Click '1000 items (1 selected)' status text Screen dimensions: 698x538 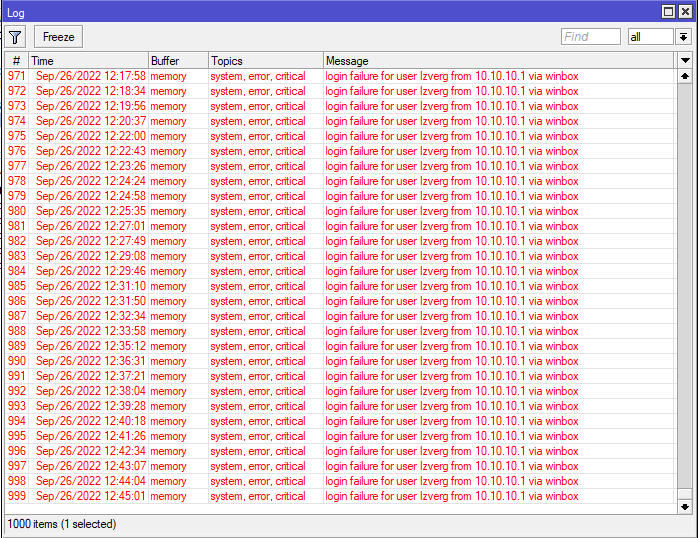[x=62, y=524]
